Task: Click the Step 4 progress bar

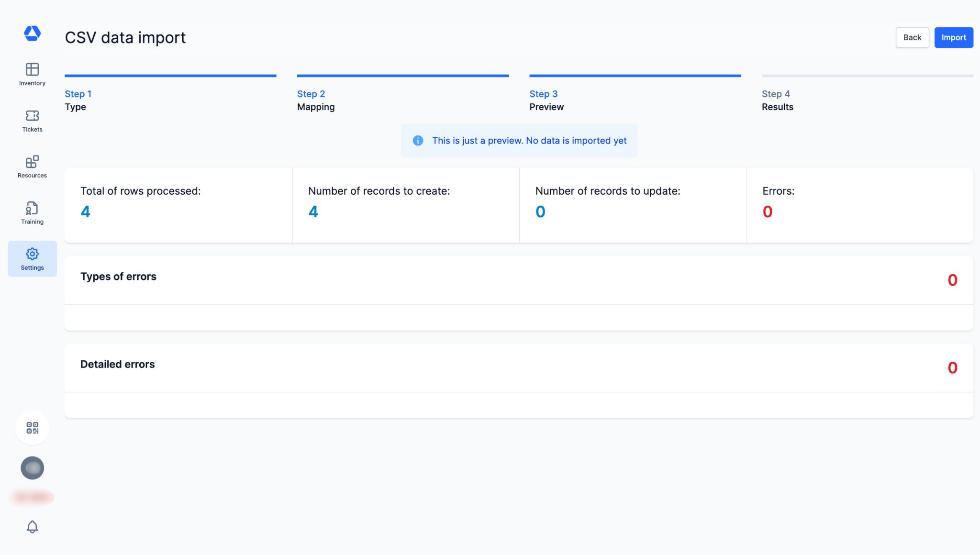Action: coord(867,76)
